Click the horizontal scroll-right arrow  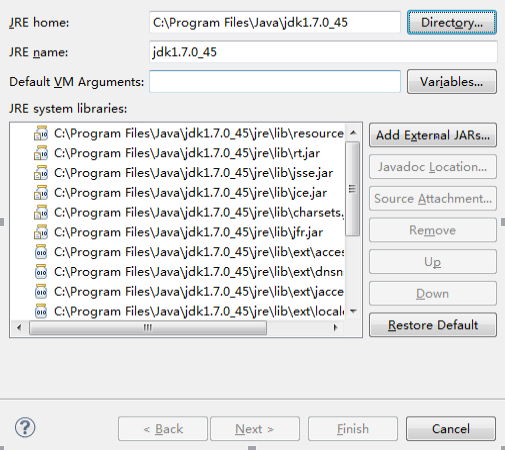pyautogui.click(x=335, y=328)
